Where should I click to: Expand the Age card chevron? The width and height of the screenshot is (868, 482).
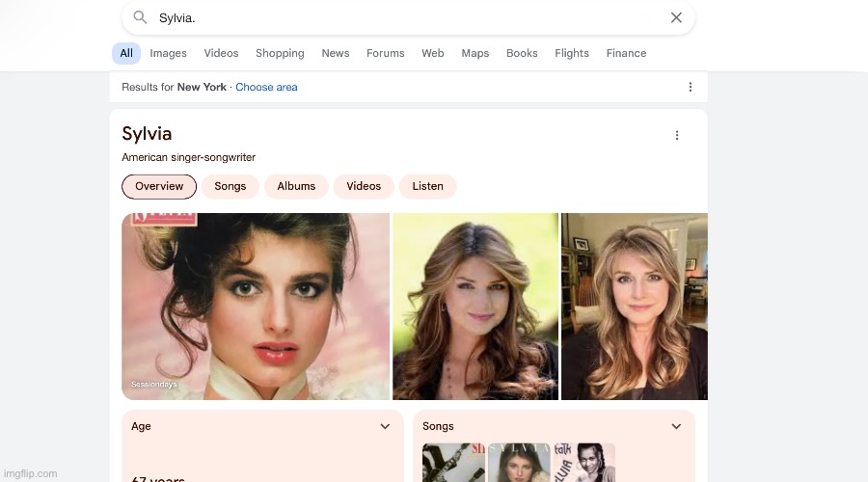pyautogui.click(x=385, y=426)
